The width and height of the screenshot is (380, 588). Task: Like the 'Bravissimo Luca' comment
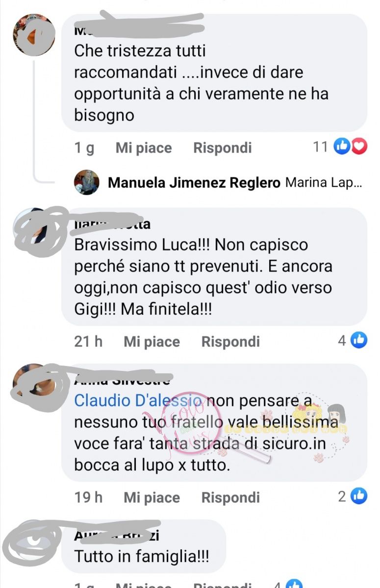(152, 342)
